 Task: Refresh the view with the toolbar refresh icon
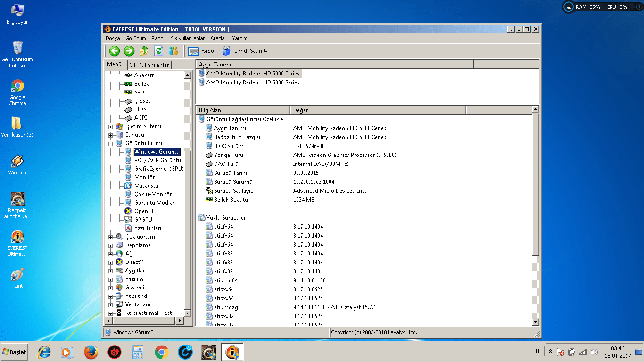(x=159, y=51)
